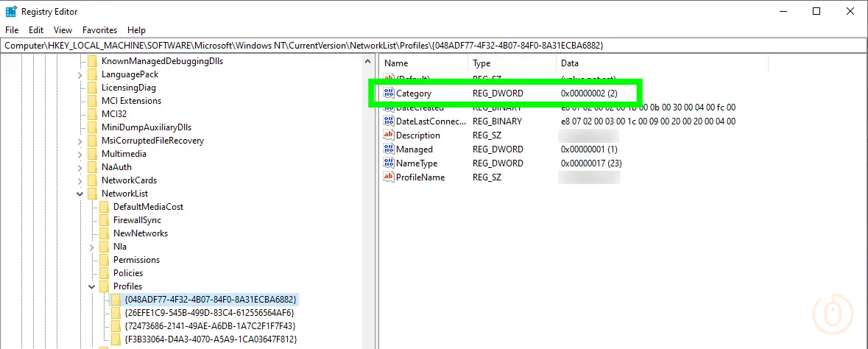The width and height of the screenshot is (868, 349).
Task: Open the Favorites menu
Action: (99, 30)
